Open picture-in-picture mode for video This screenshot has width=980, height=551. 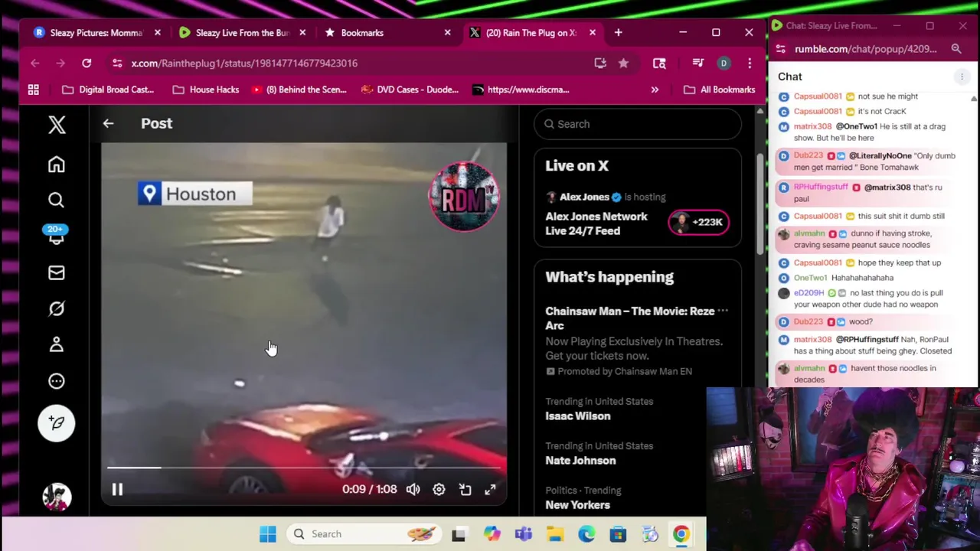[x=465, y=490]
